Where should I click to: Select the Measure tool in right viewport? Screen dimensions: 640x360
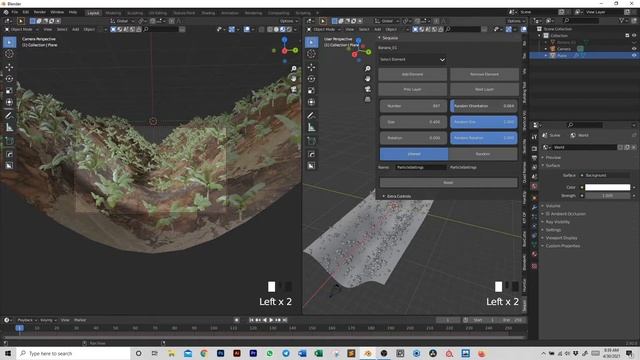tap(311, 128)
